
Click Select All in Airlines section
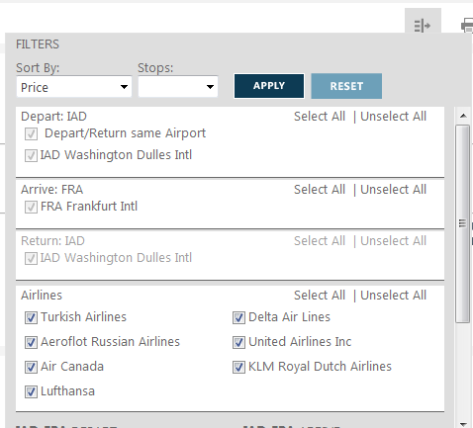point(319,295)
